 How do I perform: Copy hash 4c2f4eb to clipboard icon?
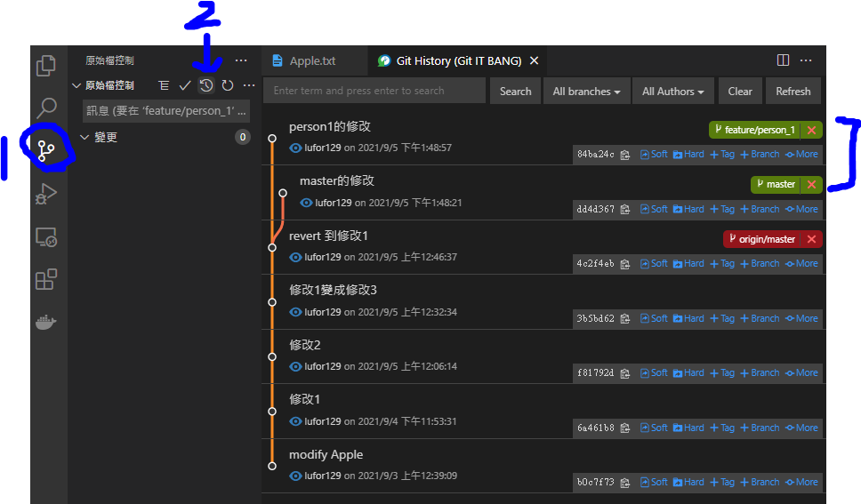click(x=625, y=264)
